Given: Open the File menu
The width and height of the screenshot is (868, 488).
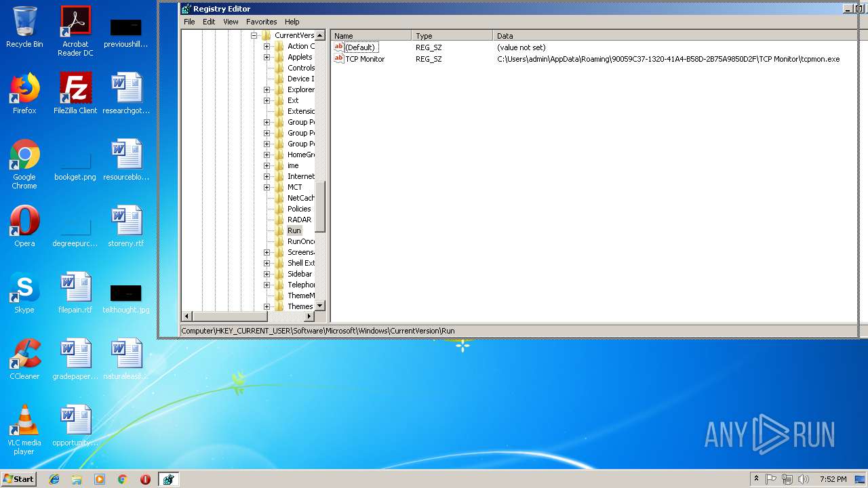Looking at the screenshot, I should [x=189, y=22].
